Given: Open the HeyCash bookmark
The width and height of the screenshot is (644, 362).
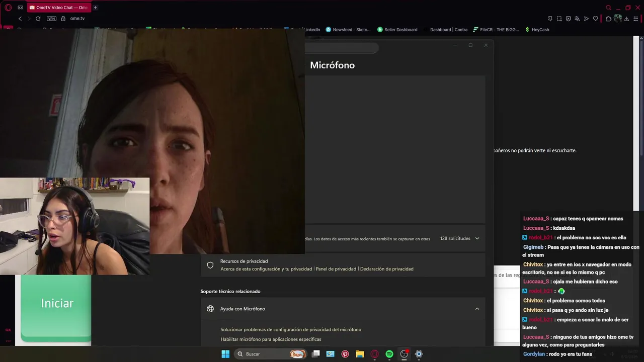Looking at the screenshot, I should (537, 30).
